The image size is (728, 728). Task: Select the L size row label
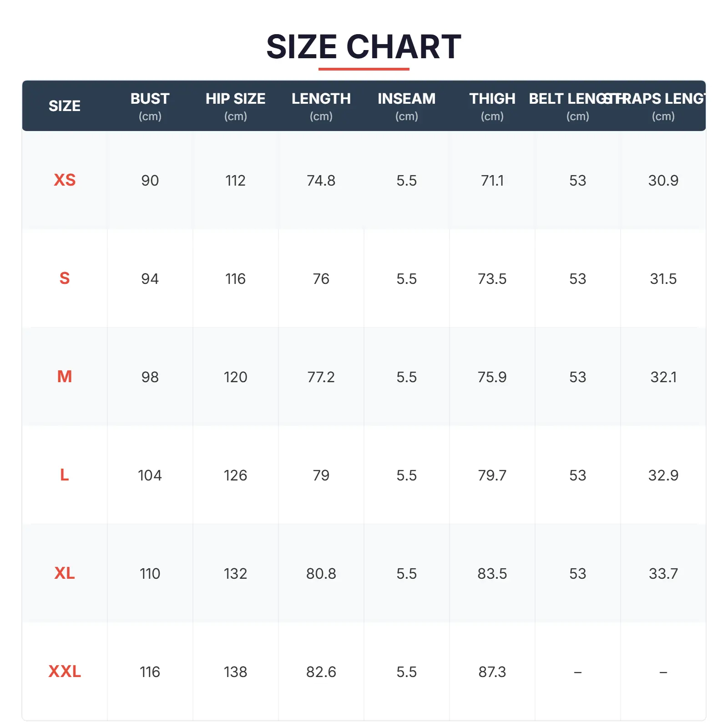65,475
